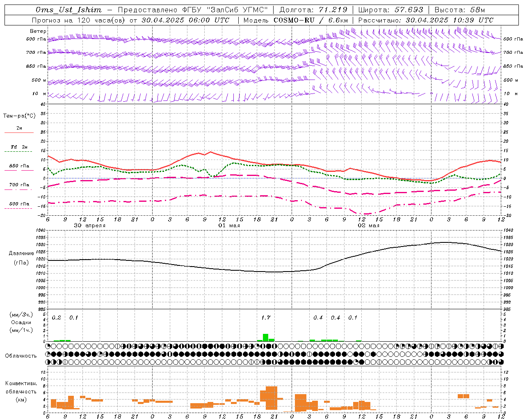The height and width of the screenshot is (420, 525).
Task: Click the Осадки panel label
Action: (x=21, y=322)
